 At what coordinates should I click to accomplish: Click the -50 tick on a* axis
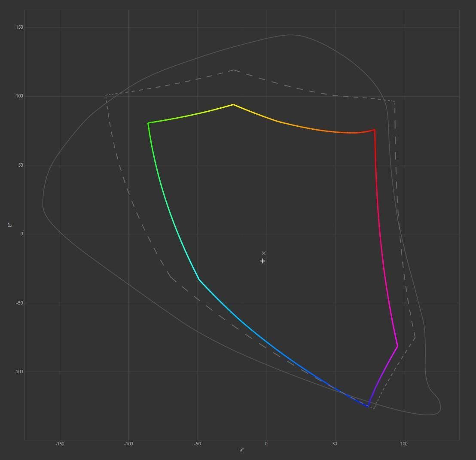tap(197, 444)
